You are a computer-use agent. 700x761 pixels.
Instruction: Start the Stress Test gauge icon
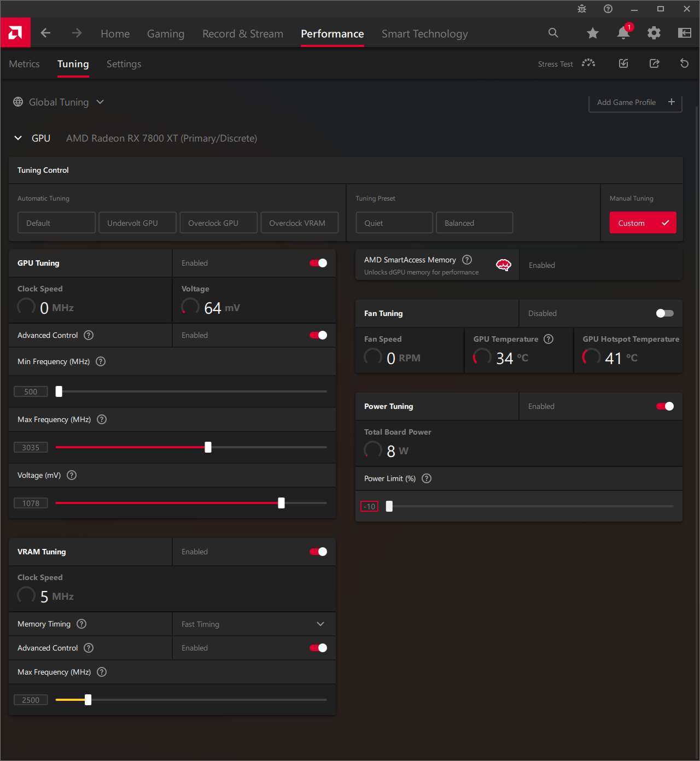pyautogui.click(x=588, y=63)
